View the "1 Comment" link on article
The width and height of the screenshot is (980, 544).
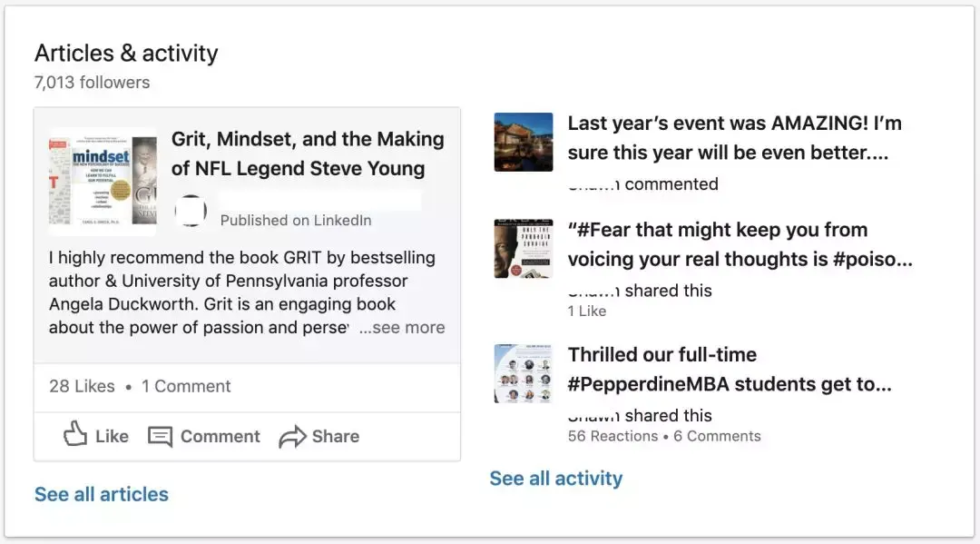click(x=186, y=386)
